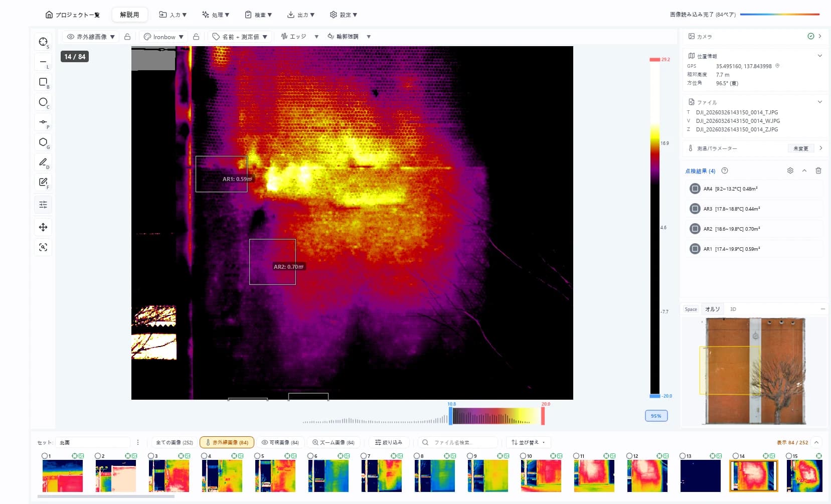This screenshot has width=831, height=504.
Task: Select the freehand draw tool (D)
Action: pyautogui.click(x=43, y=162)
